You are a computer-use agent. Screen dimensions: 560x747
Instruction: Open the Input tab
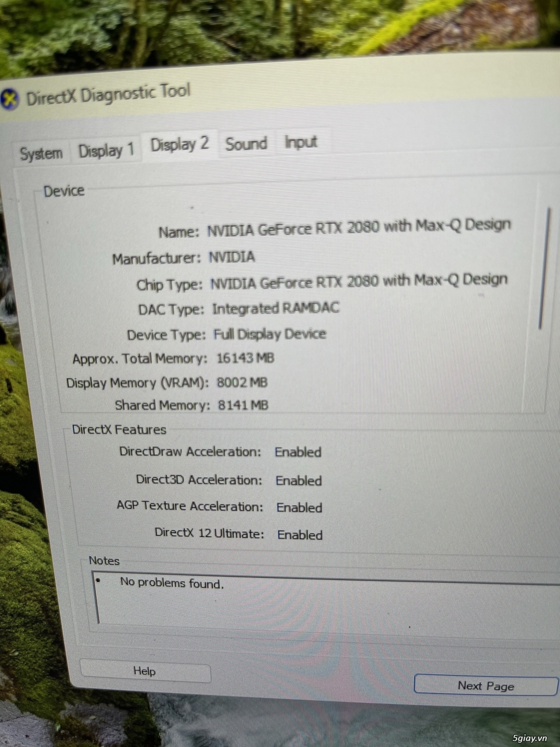301,142
